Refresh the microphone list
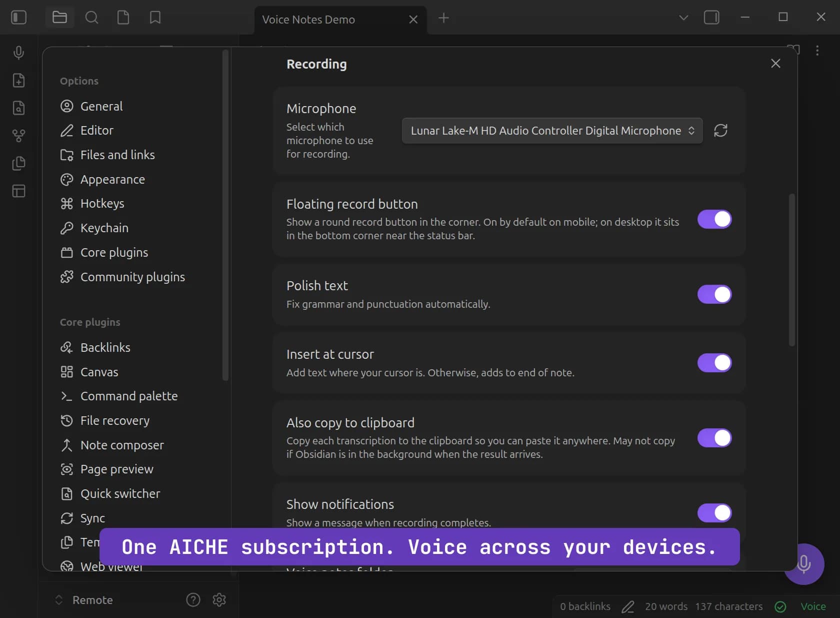This screenshot has height=618, width=840. [x=720, y=131]
